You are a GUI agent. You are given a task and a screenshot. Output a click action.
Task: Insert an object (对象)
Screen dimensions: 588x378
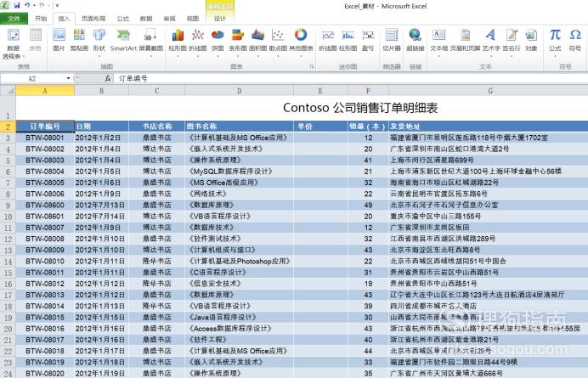tap(531, 40)
